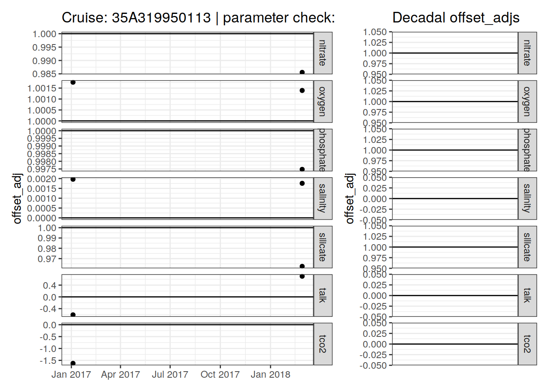The image size is (549, 392).
Task: Select the silicate data point in early 2018
Action: (302, 267)
